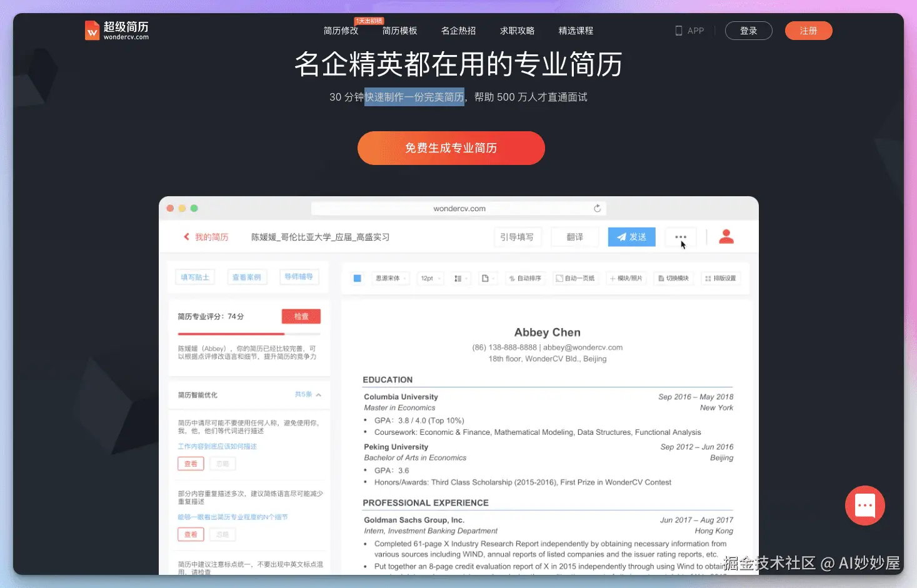Click the date Sep 2016 – May 2018

696,397
